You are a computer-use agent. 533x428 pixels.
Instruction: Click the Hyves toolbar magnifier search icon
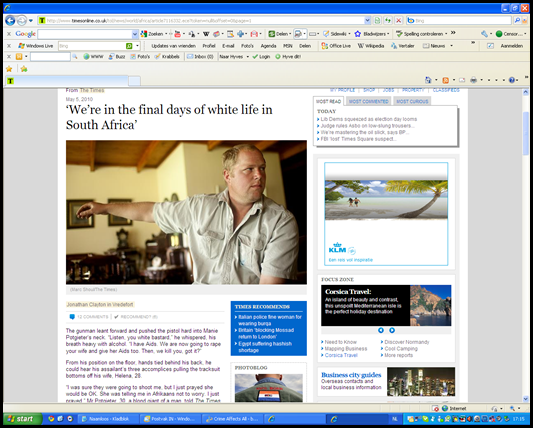(75, 57)
